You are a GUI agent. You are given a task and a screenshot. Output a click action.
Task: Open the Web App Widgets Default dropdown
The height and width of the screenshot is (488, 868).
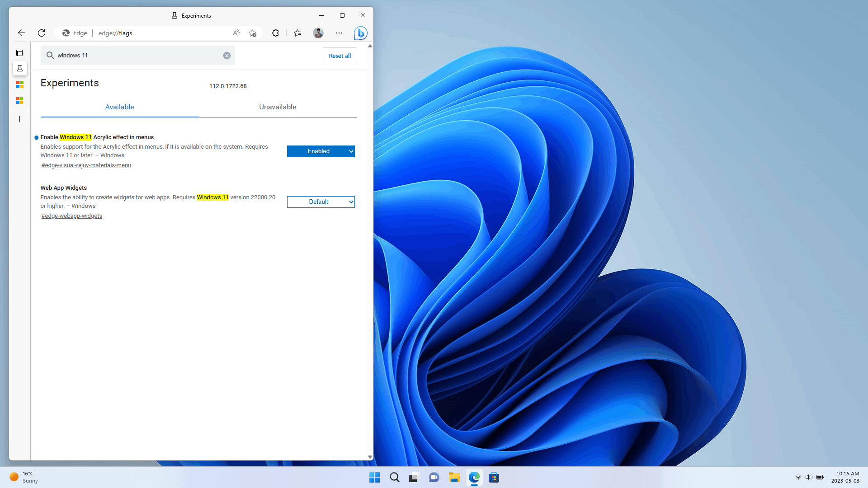321,202
